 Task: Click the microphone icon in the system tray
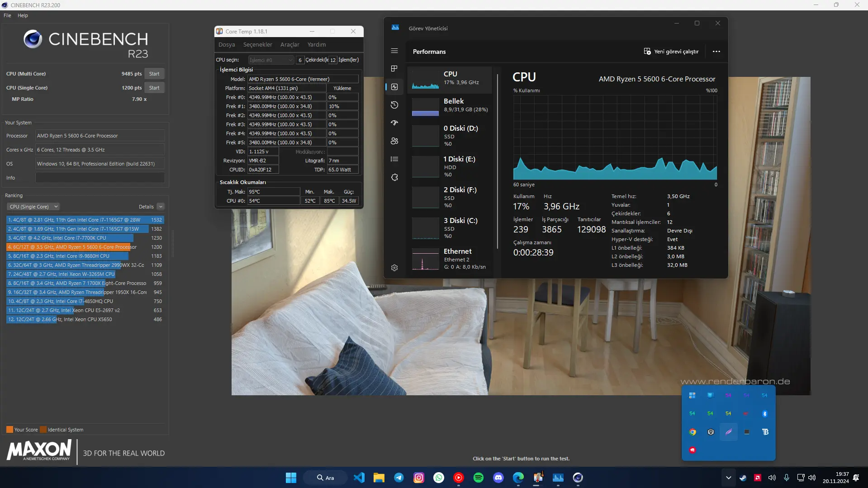click(x=787, y=478)
